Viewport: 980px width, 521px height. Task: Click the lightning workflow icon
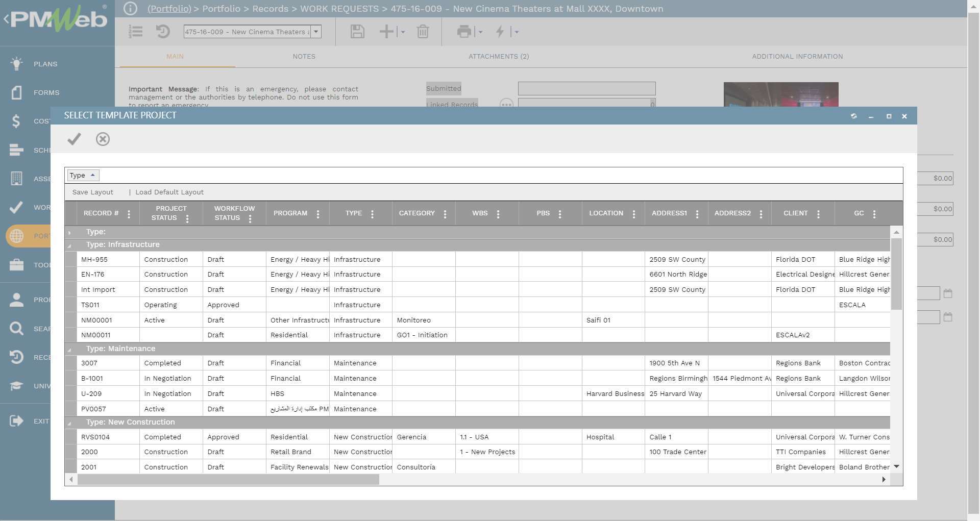[x=499, y=32]
